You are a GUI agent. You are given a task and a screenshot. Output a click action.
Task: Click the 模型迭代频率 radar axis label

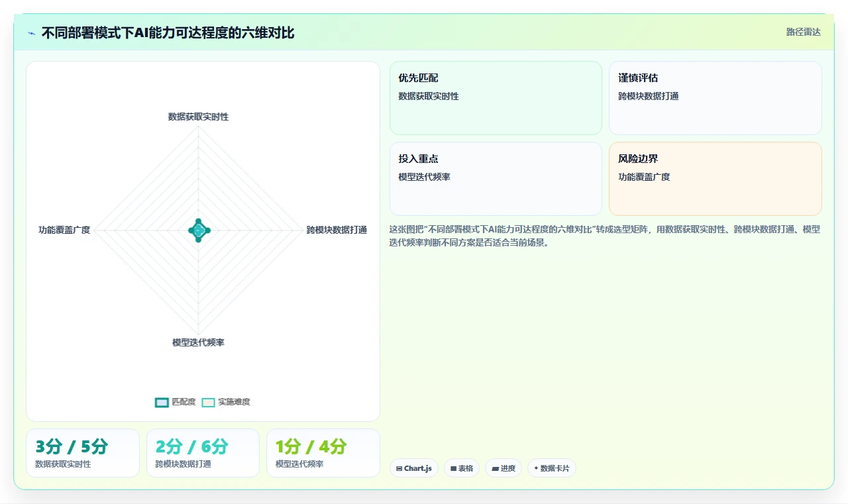[x=198, y=342]
